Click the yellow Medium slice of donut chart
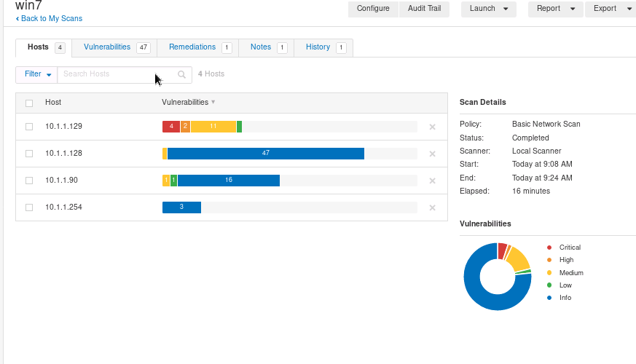Image resolution: width=636 pixels, height=364 pixels. click(519, 258)
